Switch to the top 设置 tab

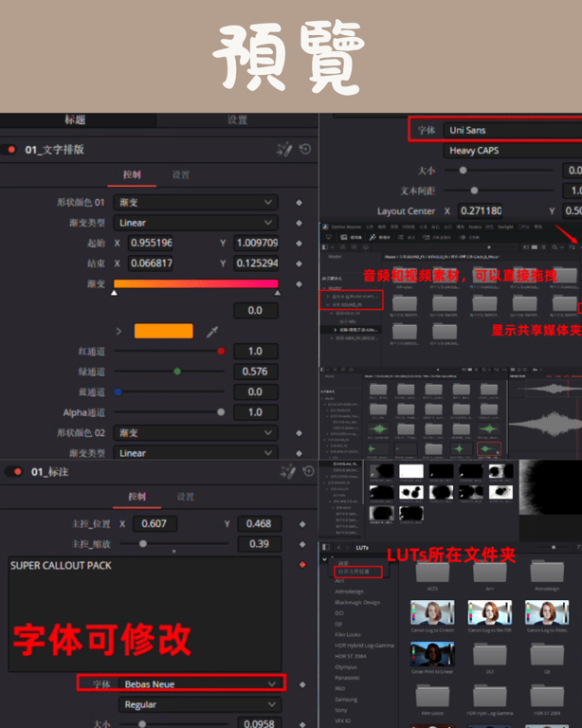coord(238,119)
